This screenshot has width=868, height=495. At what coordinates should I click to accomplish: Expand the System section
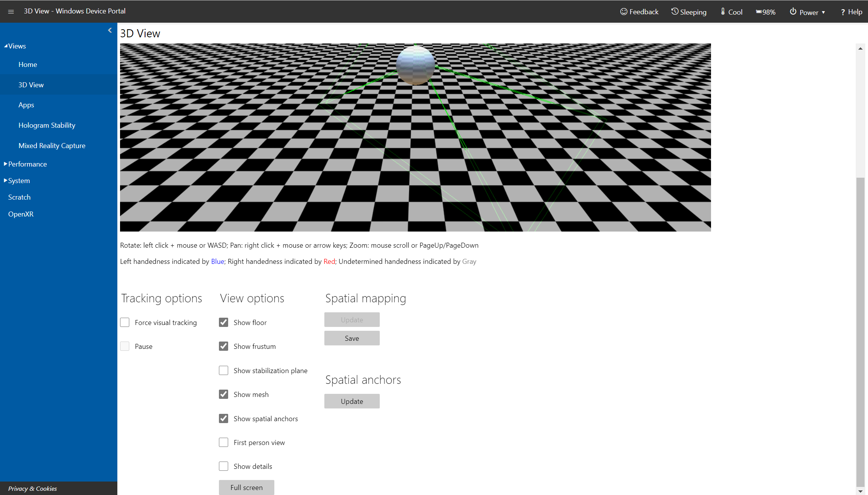[x=18, y=180]
